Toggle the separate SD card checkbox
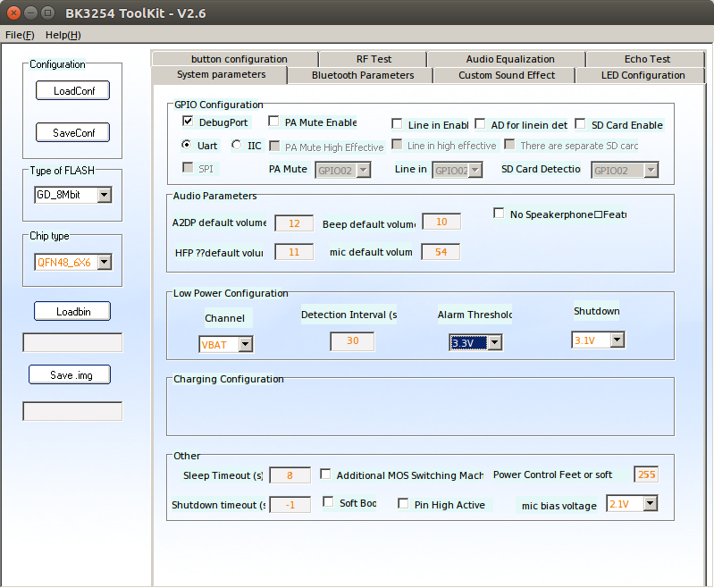 pos(509,145)
